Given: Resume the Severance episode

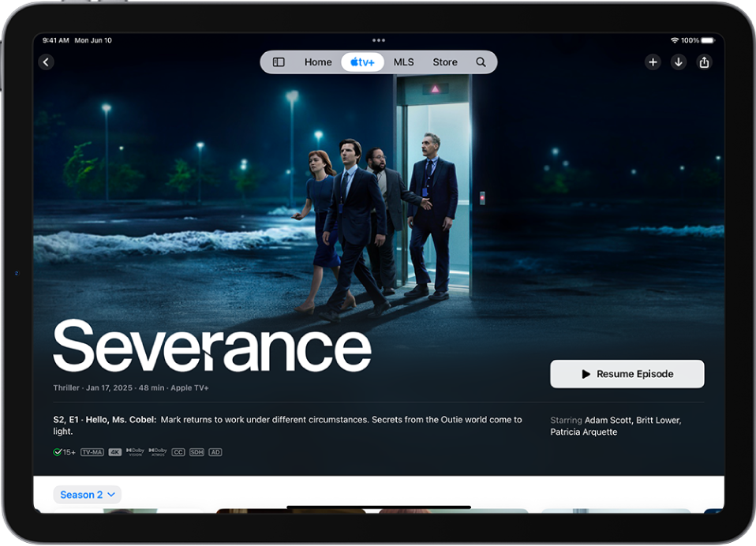Looking at the screenshot, I should 627,373.
